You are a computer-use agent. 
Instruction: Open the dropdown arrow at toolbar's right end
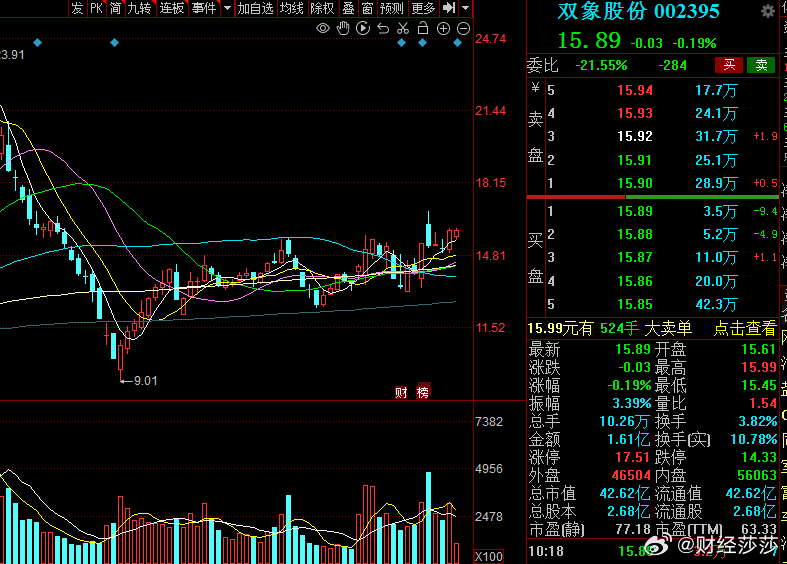pos(465,8)
